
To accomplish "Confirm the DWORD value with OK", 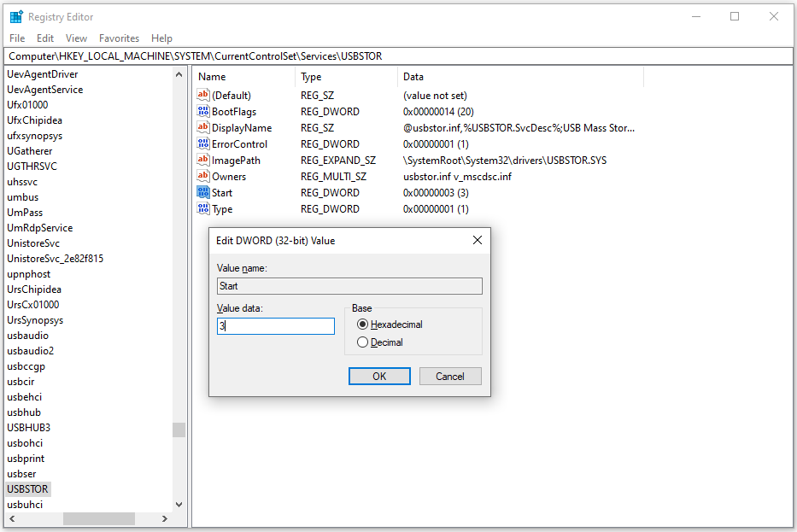I will [x=379, y=376].
